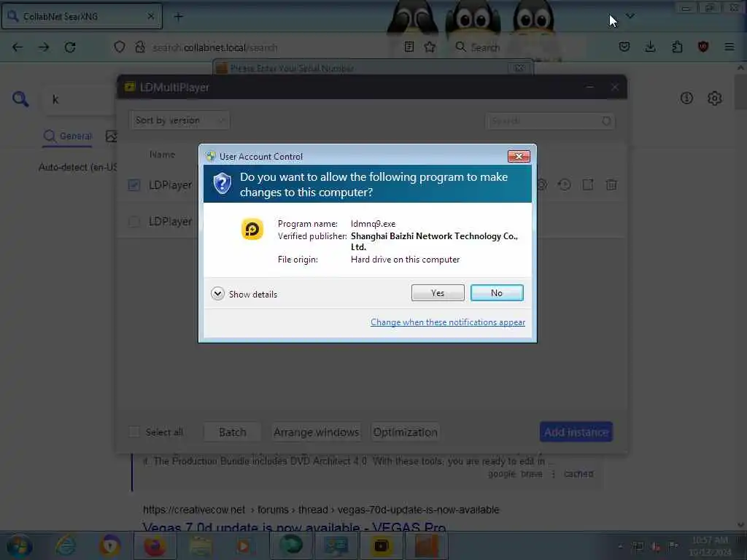This screenshot has width=747, height=560.
Task: Open the 'Sort by version' dropdown in LDMultiPlayer
Action: pos(179,120)
